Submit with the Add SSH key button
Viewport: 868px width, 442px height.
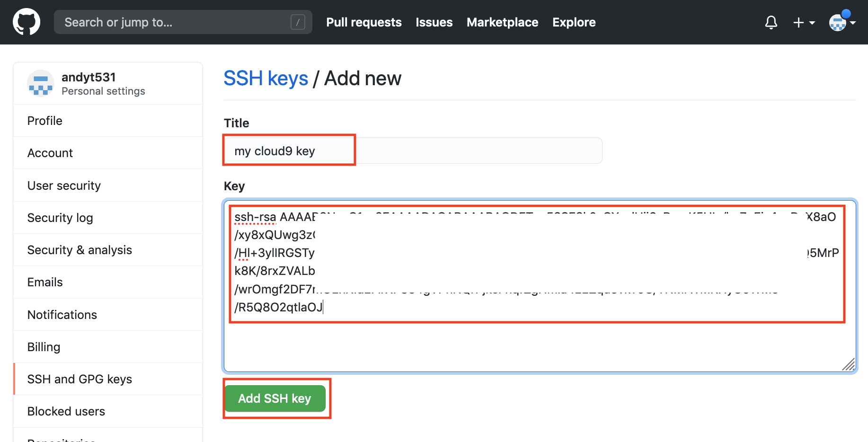275,398
